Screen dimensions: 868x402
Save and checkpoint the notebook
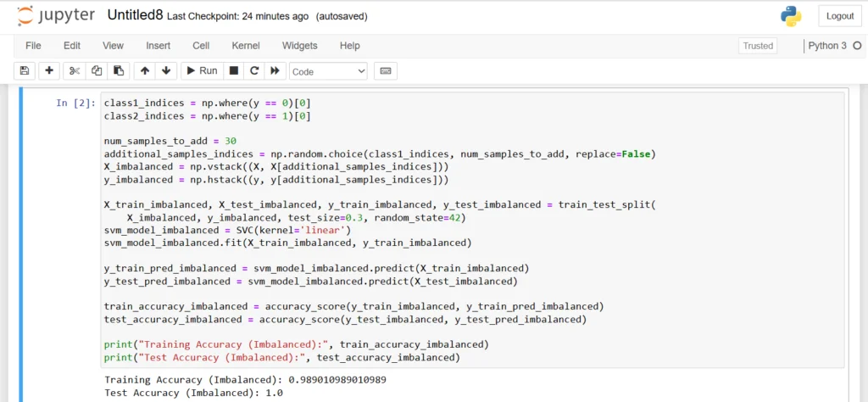click(25, 71)
